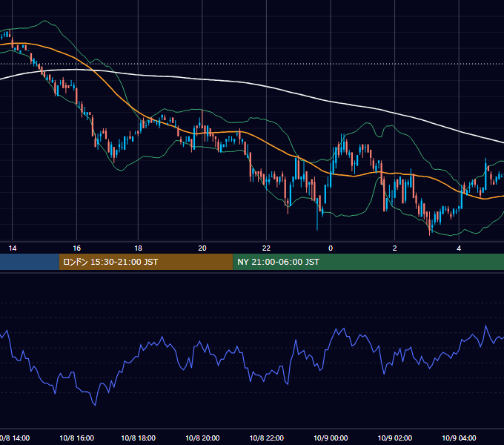The height and width of the screenshot is (445, 504).
Task: Select the London 15:30-21:00 JST session bar
Action: coord(146,262)
